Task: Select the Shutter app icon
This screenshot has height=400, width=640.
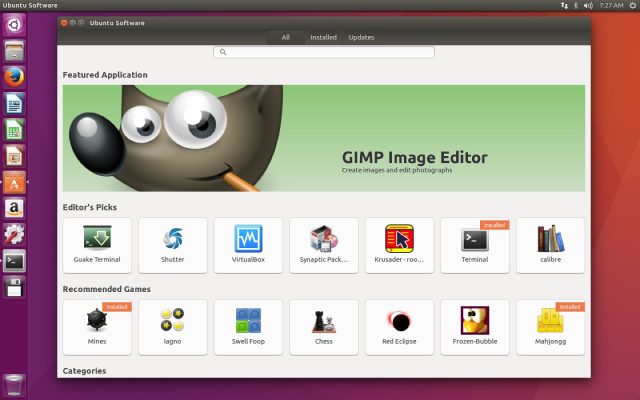Action: click(x=173, y=239)
